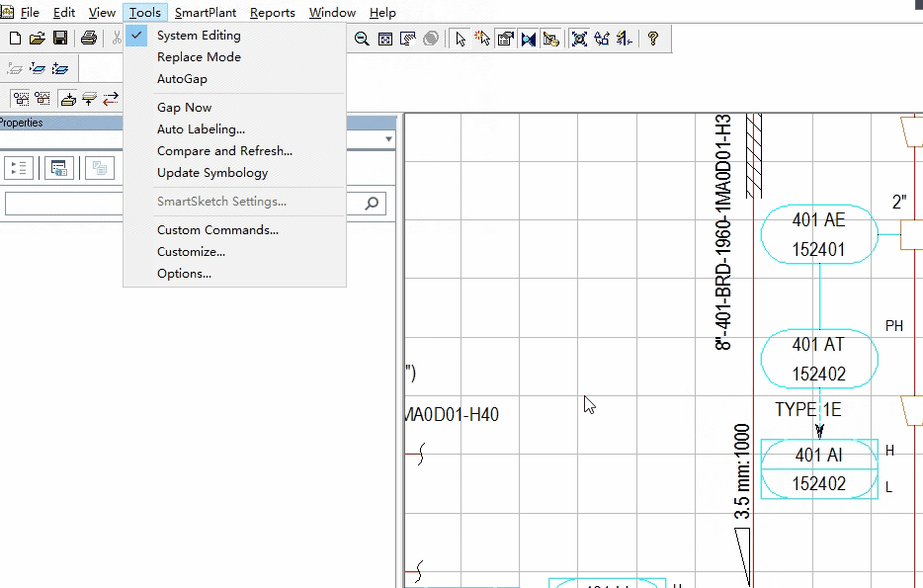The width and height of the screenshot is (923, 588).
Task: Click the second layer icon with T marker
Action: 38,69
